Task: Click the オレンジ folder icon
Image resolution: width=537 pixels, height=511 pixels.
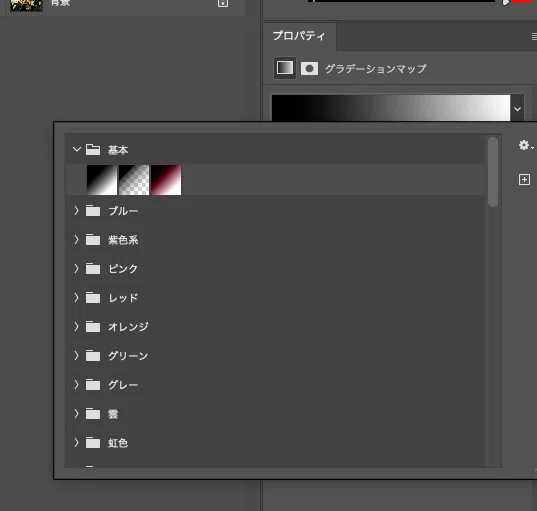Action: click(93, 327)
